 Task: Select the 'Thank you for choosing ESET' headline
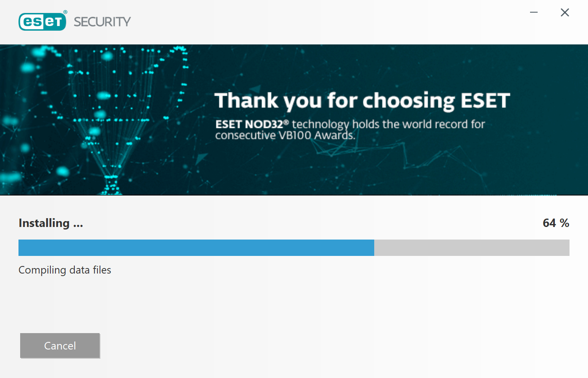362,101
